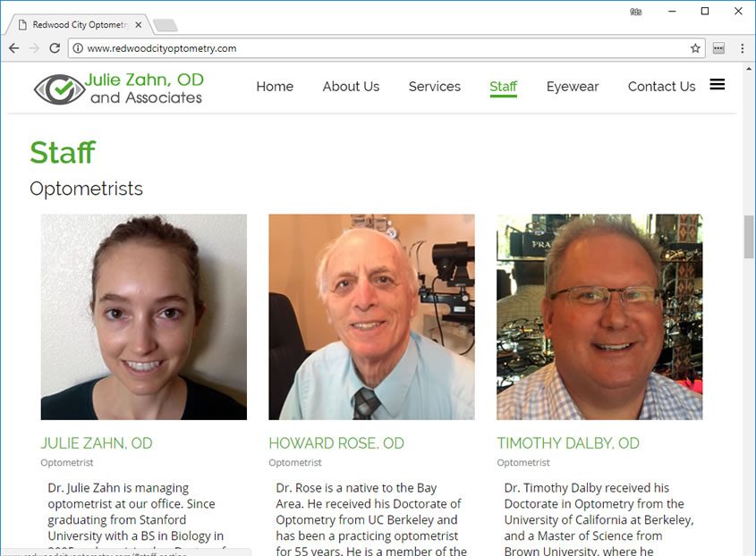Click the vertical page scrollbar thumb
The image size is (756, 556).
point(749,237)
